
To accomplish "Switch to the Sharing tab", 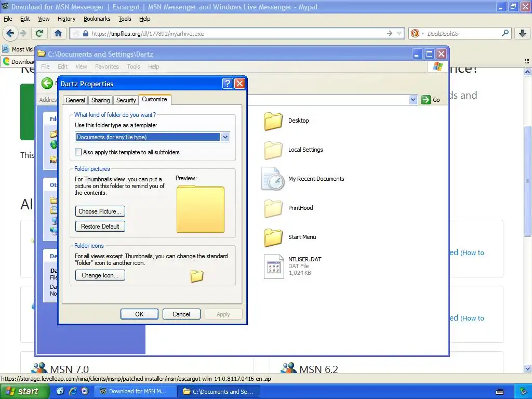I will point(100,100).
